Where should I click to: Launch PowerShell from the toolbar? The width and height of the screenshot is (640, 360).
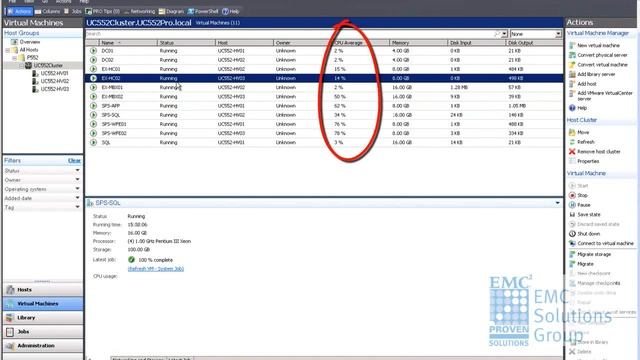coord(203,11)
